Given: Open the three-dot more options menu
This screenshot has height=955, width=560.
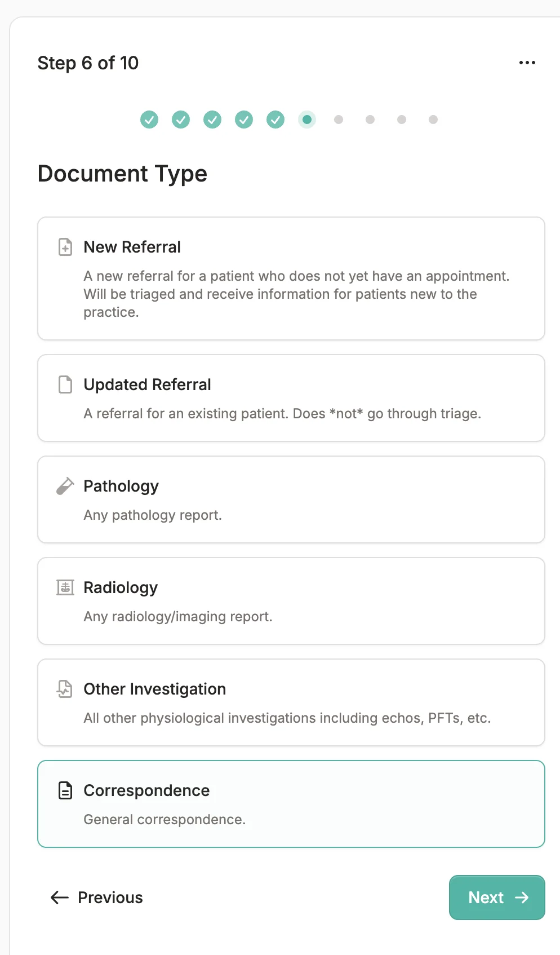Looking at the screenshot, I should click(x=527, y=63).
